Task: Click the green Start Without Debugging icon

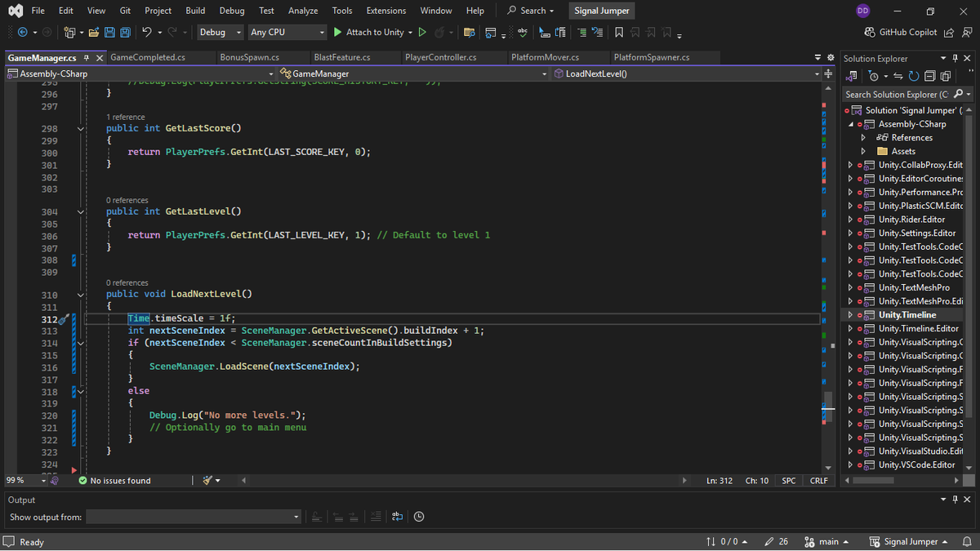Action: [x=422, y=32]
